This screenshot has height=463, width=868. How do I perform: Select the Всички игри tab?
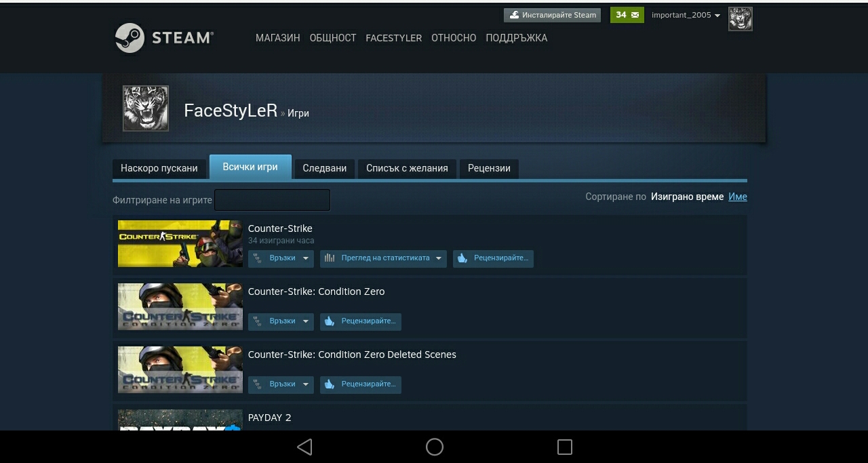click(x=250, y=167)
